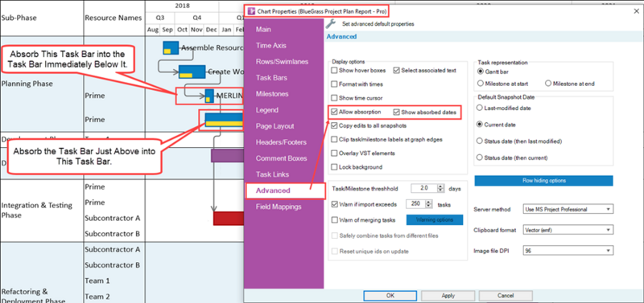This screenshot has width=644, height=303.
Task: Open the Server method dropdown
Action: [568, 210]
